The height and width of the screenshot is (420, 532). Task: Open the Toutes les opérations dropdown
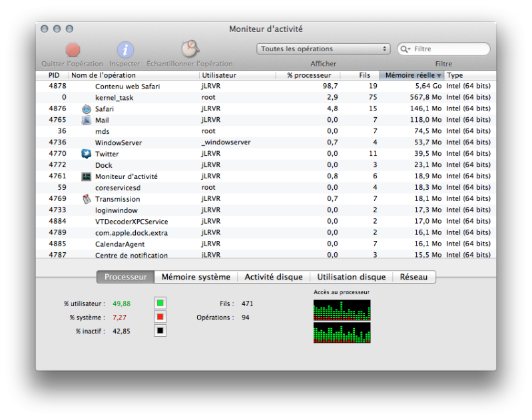(x=324, y=49)
